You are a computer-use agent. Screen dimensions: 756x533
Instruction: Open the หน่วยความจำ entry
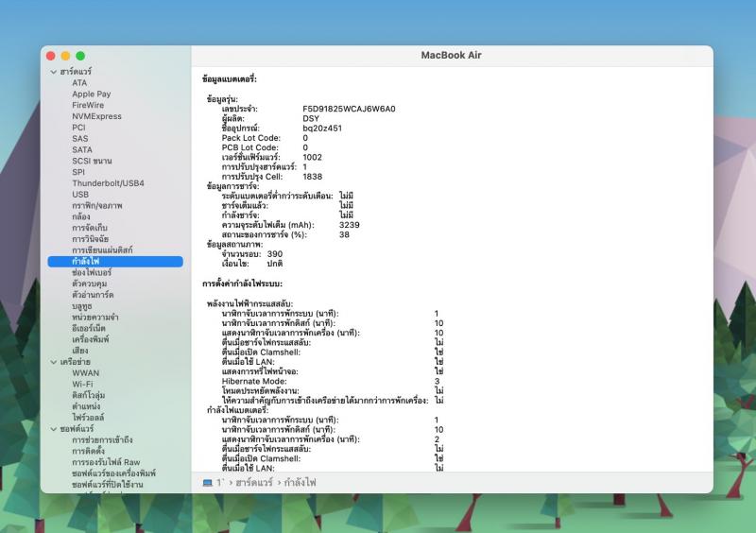[95, 317]
